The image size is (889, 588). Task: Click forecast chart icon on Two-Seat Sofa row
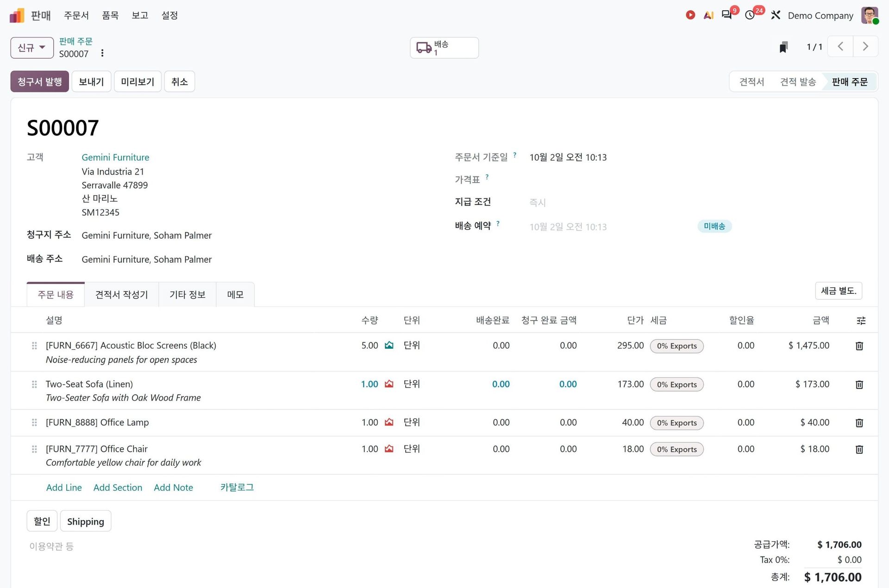[389, 384]
